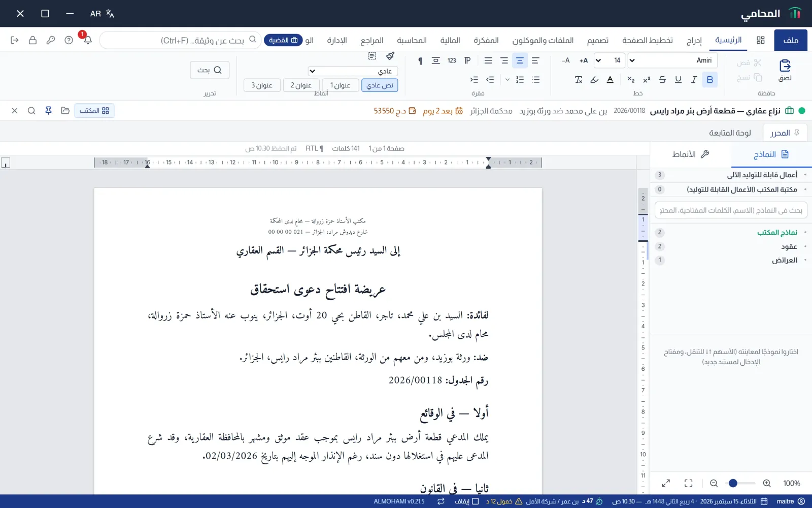
Task: Click the key icon in the top bar
Action: click(x=51, y=40)
